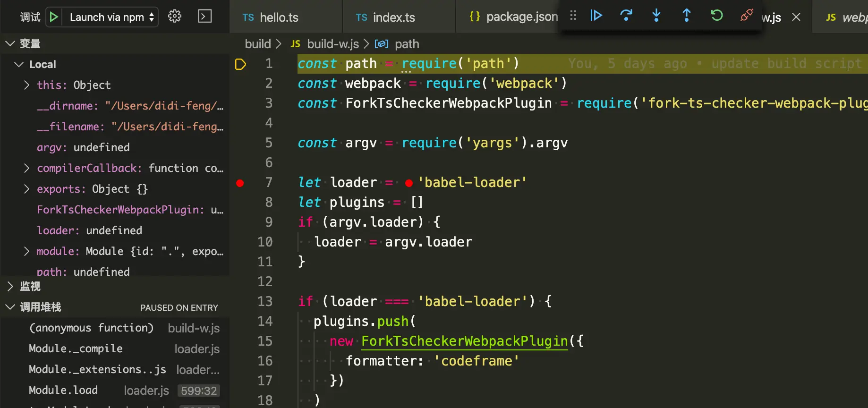The height and width of the screenshot is (408, 868).
Task: Grab the debug toolbar drag handle
Action: (573, 16)
